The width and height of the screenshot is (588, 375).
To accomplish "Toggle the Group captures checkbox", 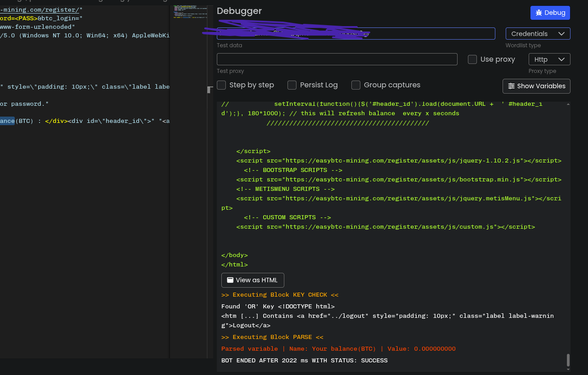I will click(356, 85).
